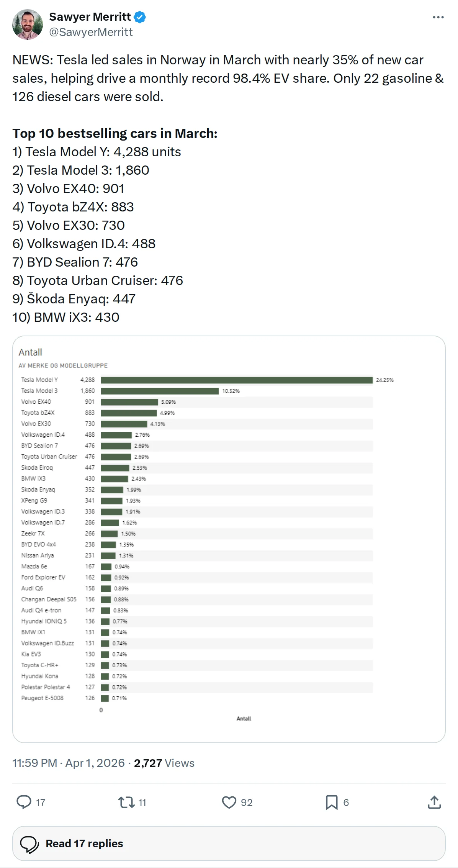Open the Norway sales chart image

229,539
